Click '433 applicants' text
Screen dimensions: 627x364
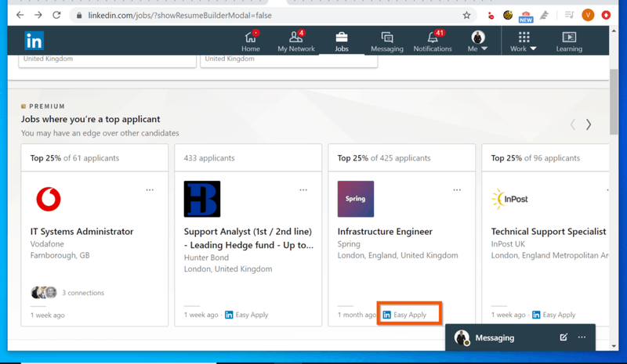coord(209,158)
